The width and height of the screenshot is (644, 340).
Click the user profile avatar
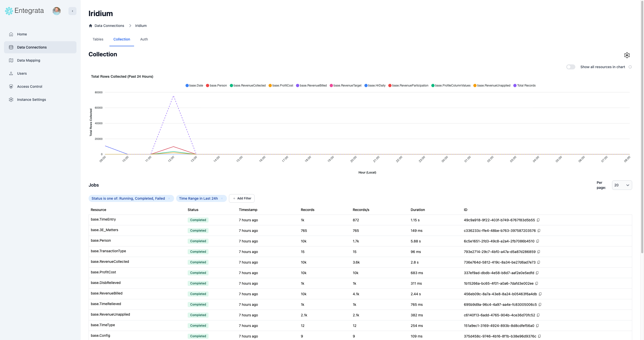pos(57,11)
